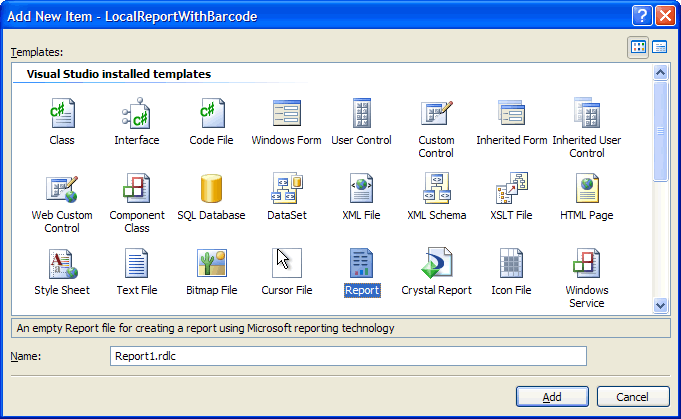Switch to small icons list view

click(660, 47)
